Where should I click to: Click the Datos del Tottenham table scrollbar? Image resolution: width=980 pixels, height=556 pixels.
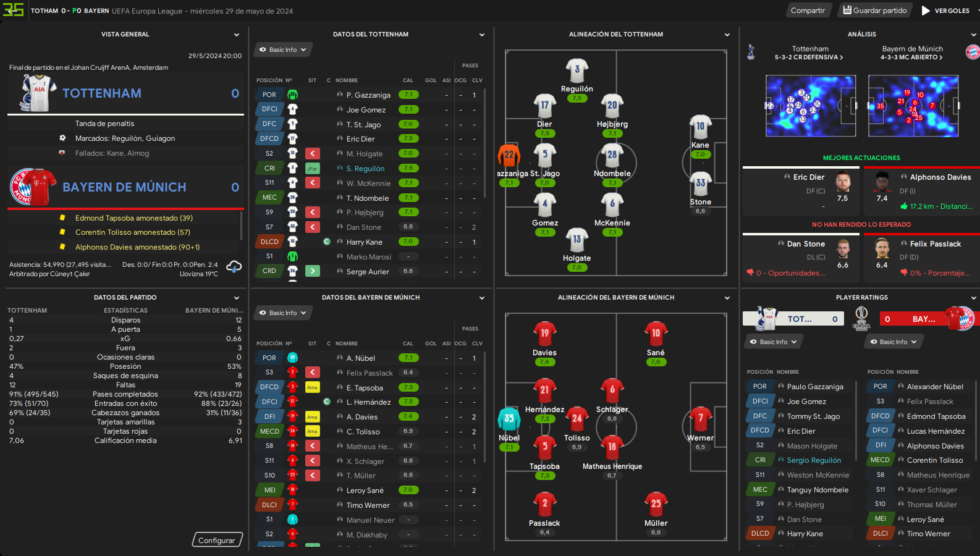(485, 142)
